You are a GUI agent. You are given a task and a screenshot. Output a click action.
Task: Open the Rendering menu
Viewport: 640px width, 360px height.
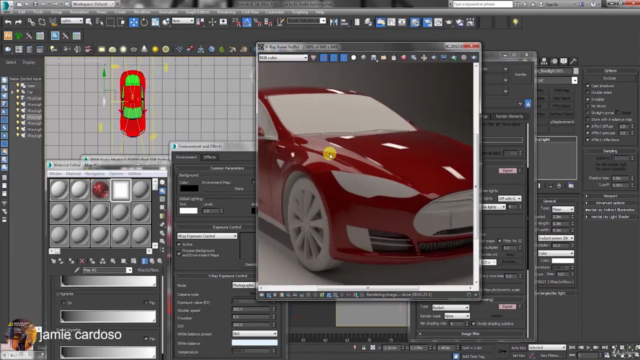(x=226, y=12)
